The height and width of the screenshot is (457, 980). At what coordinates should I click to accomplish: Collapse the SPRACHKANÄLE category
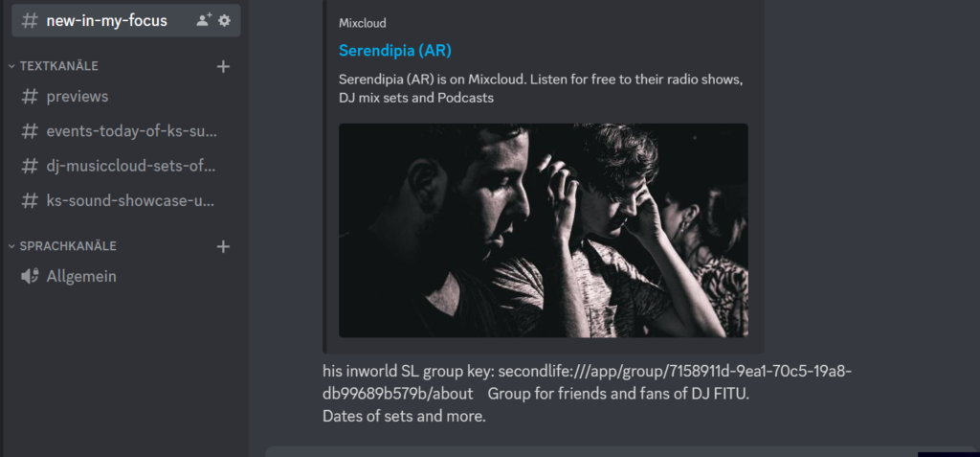[62, 246]
